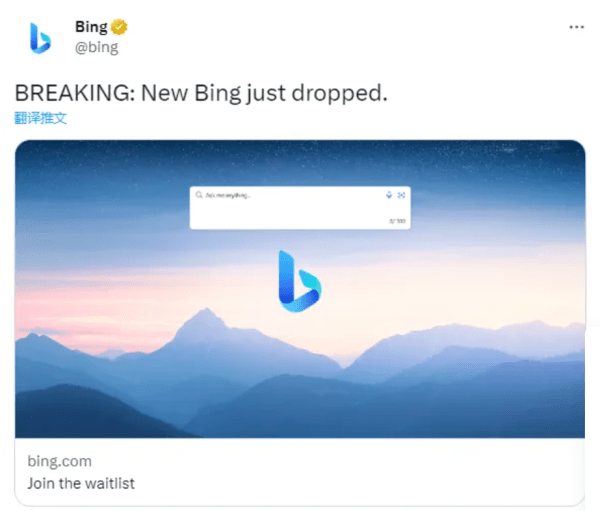Click the Bing display name
Screen dimensions: 600x511
[x=91, y=27]
